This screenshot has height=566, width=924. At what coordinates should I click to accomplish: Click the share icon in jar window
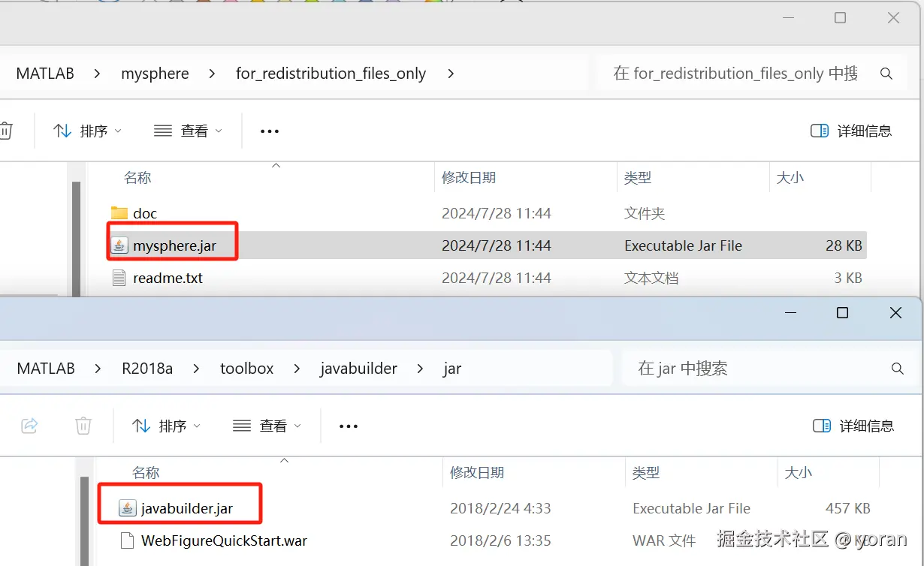(29, 426)
